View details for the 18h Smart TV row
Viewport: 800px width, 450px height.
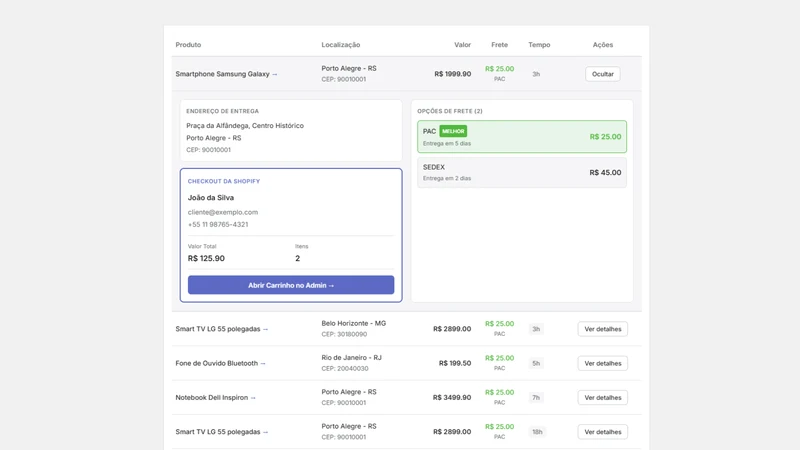pos(603,432)
